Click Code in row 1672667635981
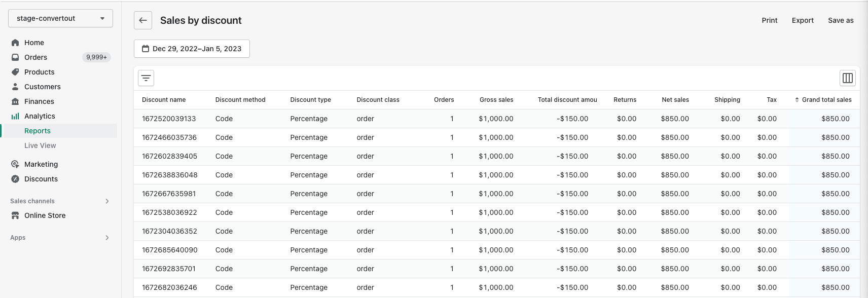The width and height of the screenshot is (868, 298). pos(224,194)
